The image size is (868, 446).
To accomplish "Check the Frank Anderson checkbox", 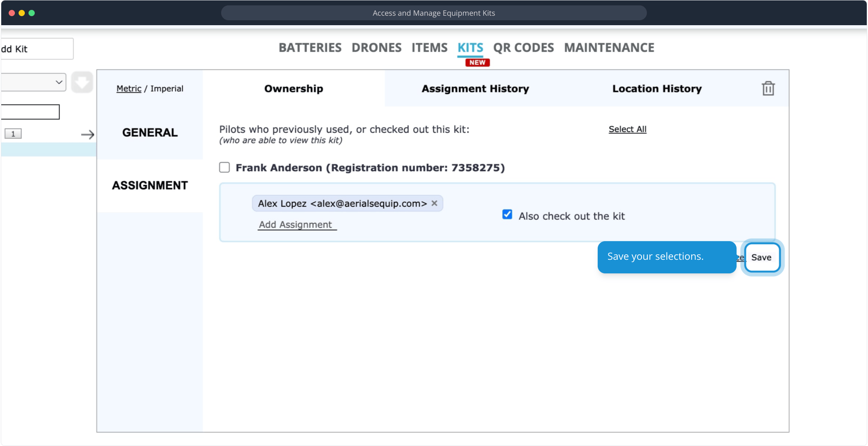I will (224, 167).
